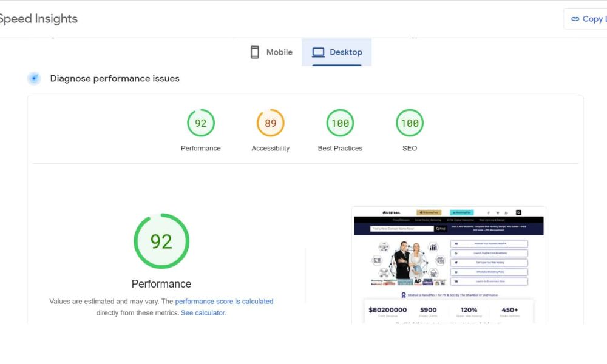Click the SEO label under the gauge
Screen dimensions: 607x364
(410, 148)
